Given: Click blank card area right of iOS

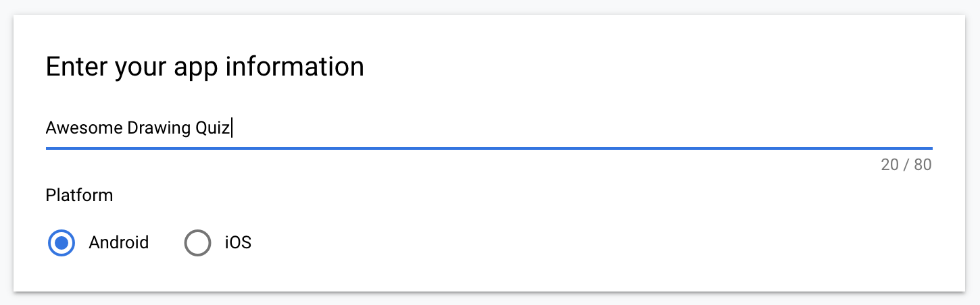Looking at the screenshot, I should click(x=574, y=243).
